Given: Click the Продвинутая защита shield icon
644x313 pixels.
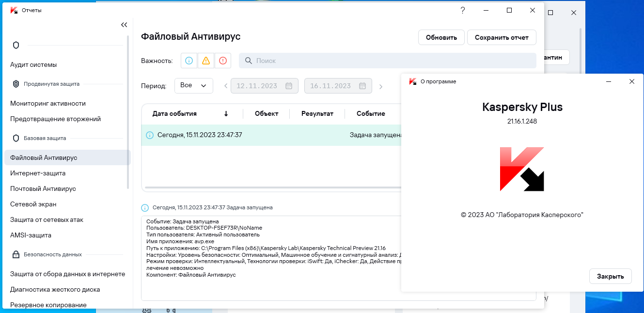Looking at the screenshot, I should (x=16, y=84).
